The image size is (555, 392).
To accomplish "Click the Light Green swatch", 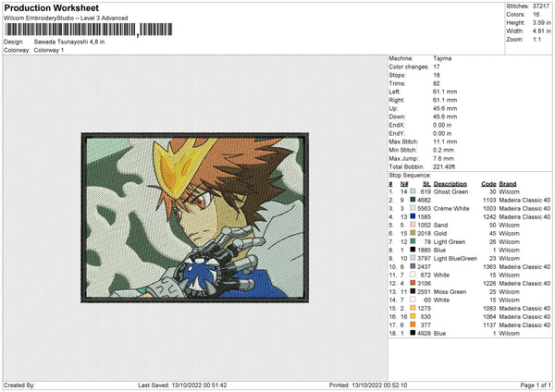I will pyautogui.click(x=413, y=241).
